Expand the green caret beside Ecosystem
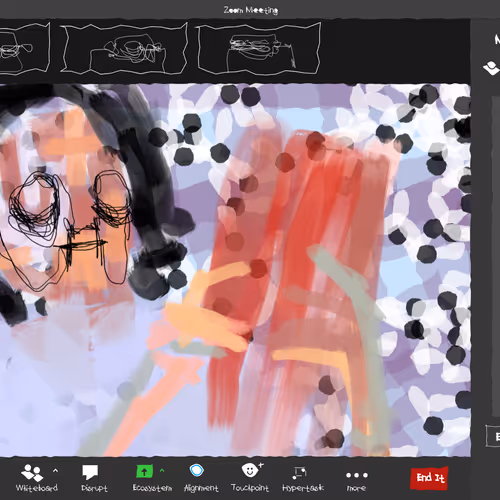The height and width of the screenshot is (500, 500). pos(162,471)
